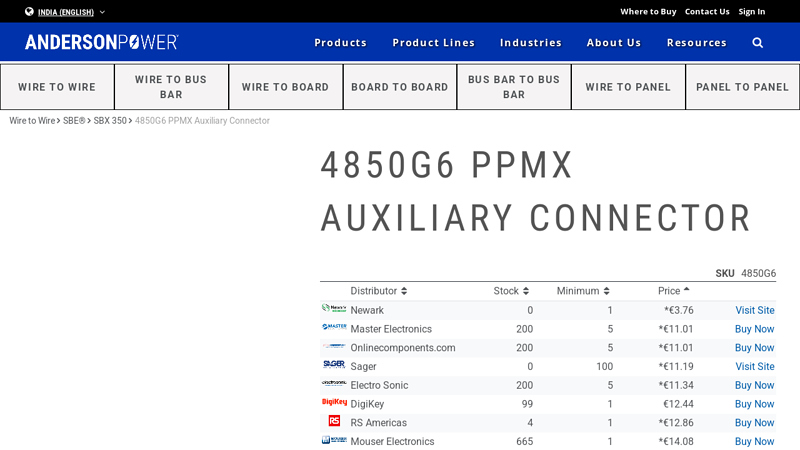Open the Products menu
Viewport: 800px width, 450px height.
click(x=340, y=43)
